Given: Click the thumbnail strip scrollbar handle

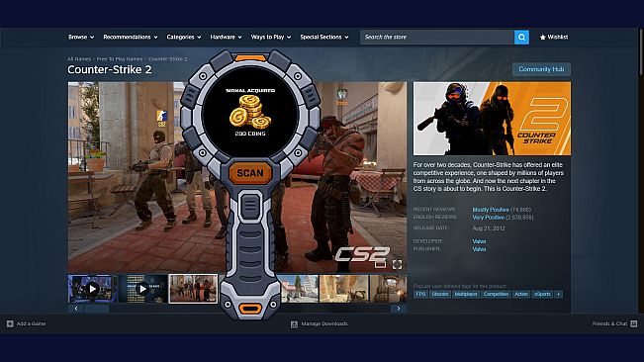Looking at the screenshot, I should (97, 309).
